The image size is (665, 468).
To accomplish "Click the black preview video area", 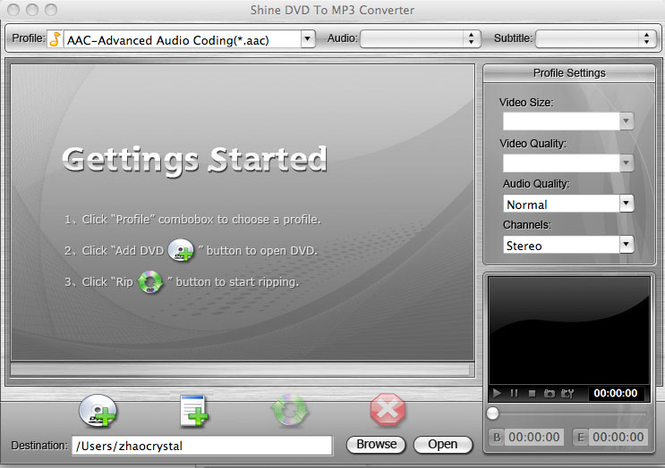I will (569, 331).
